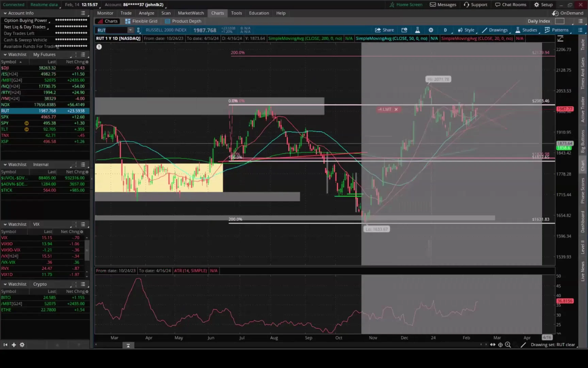Open My Futures watchlist menu icon
Image resolution: width=588 pixels, height=368 pixels.
(x=83, y=55)
